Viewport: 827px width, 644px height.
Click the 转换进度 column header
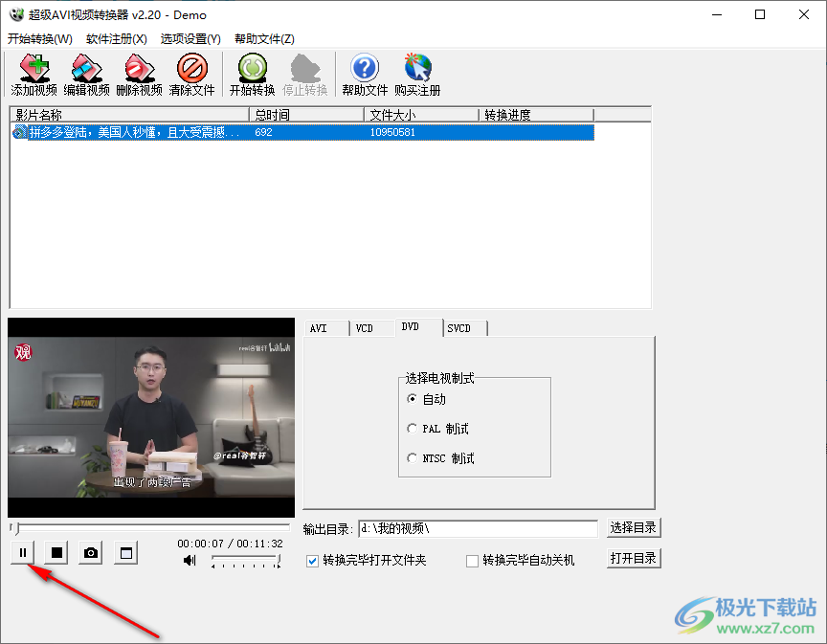(536, 115)
